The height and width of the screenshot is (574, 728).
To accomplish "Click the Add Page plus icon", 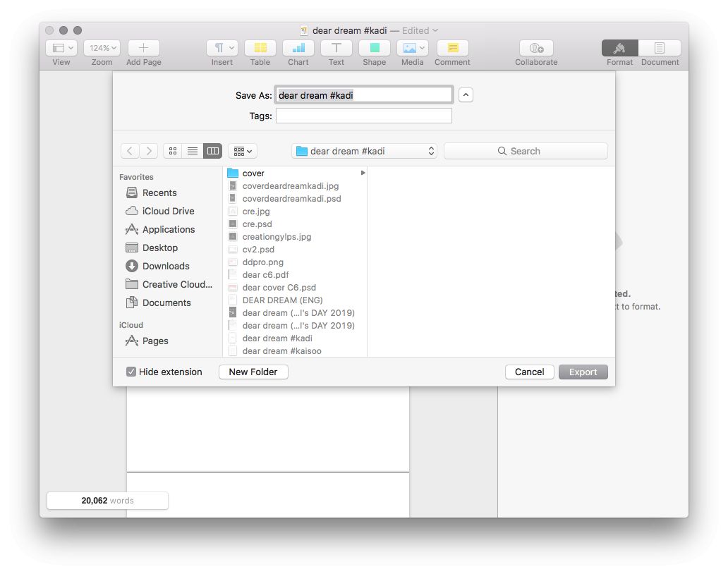I will pyautogui.click(x=143, y=48).
